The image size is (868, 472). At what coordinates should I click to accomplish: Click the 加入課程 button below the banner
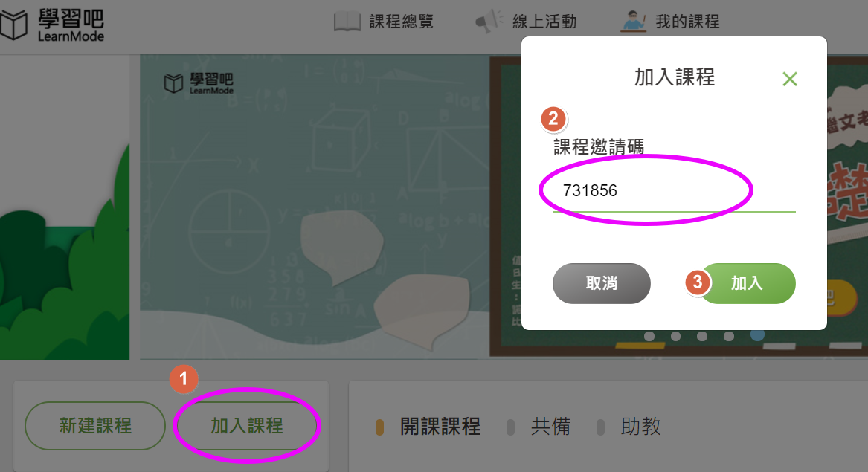coord(246,425)
